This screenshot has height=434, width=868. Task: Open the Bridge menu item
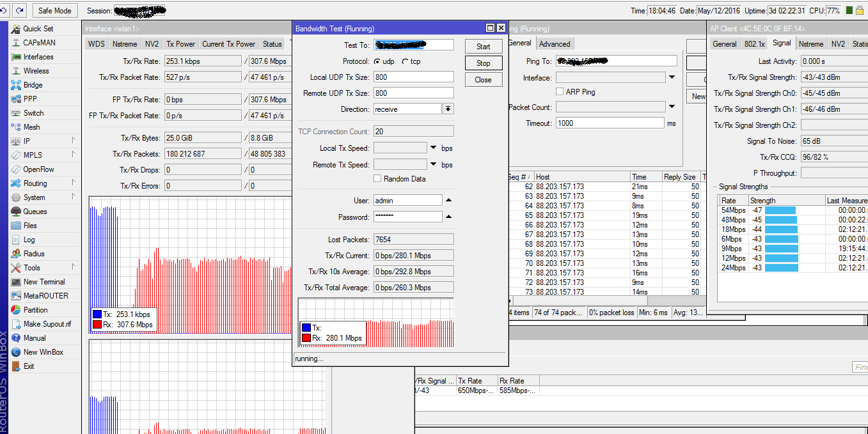coord(33,85)
